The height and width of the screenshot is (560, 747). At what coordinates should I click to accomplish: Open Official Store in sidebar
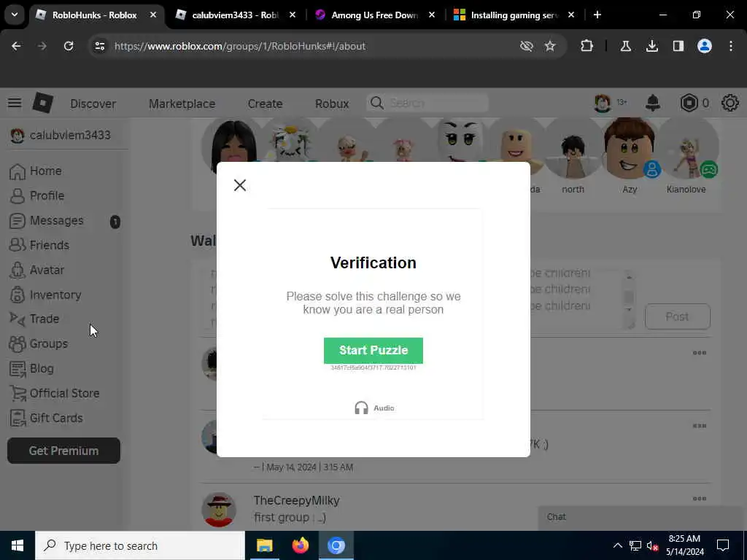[54, 393]
